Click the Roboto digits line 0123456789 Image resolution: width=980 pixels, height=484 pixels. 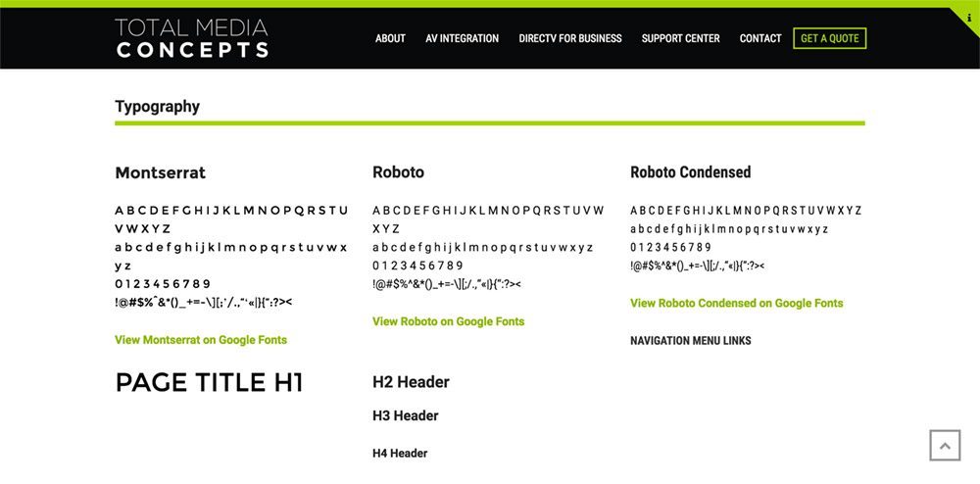417,266
